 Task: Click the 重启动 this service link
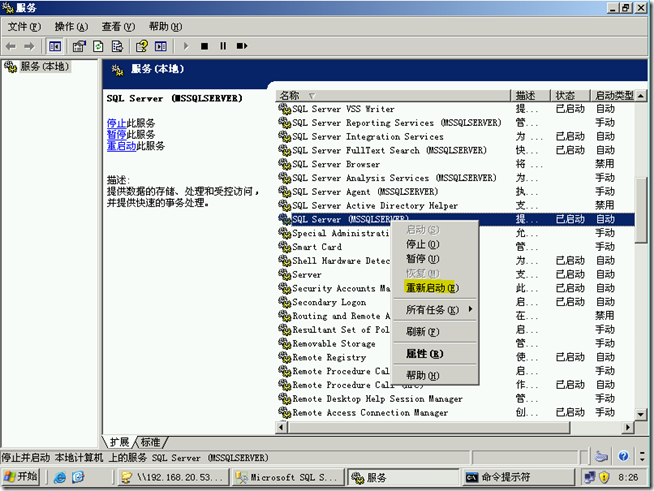(x=121, y=146)
